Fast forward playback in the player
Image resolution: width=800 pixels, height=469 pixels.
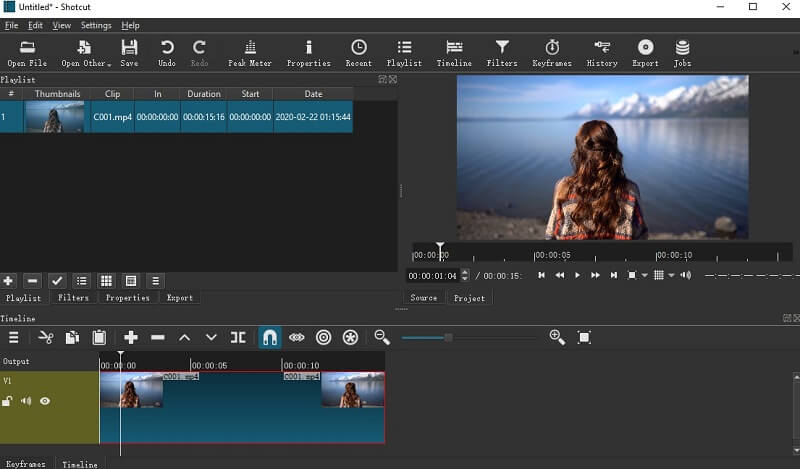click(x=595, y=275)
